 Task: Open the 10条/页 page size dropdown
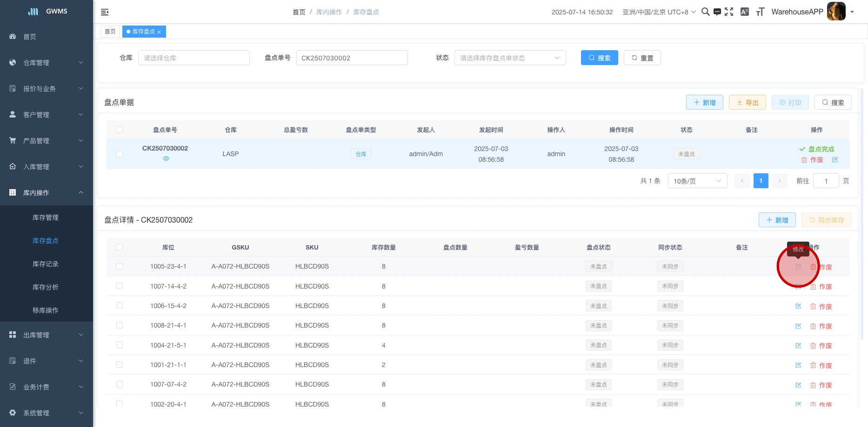pyautogui.click(x=697, y=181)
